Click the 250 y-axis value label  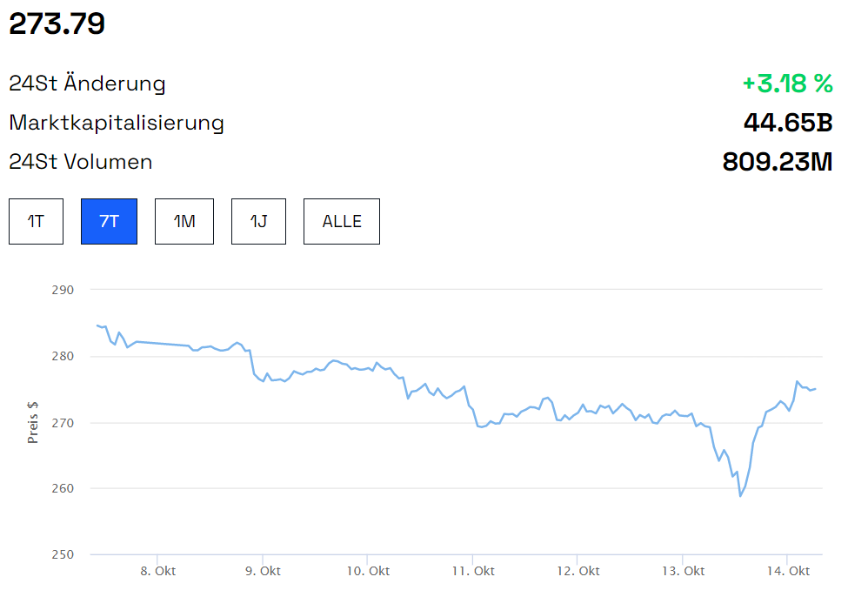(x=63, y=554)
